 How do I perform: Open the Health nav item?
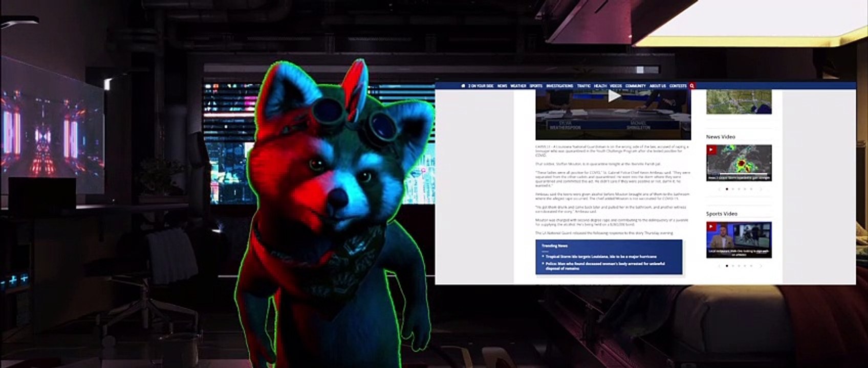pos(600,86)
